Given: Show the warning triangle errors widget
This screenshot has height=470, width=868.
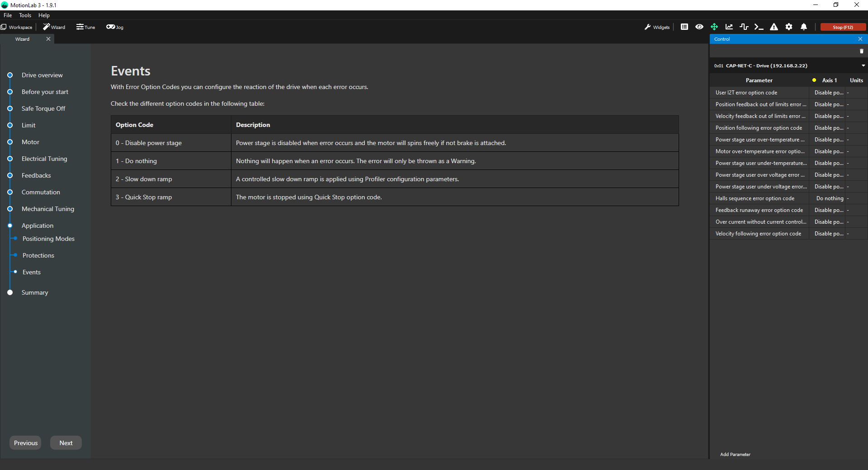Looking at the screenshot, I should coord(774,27).
